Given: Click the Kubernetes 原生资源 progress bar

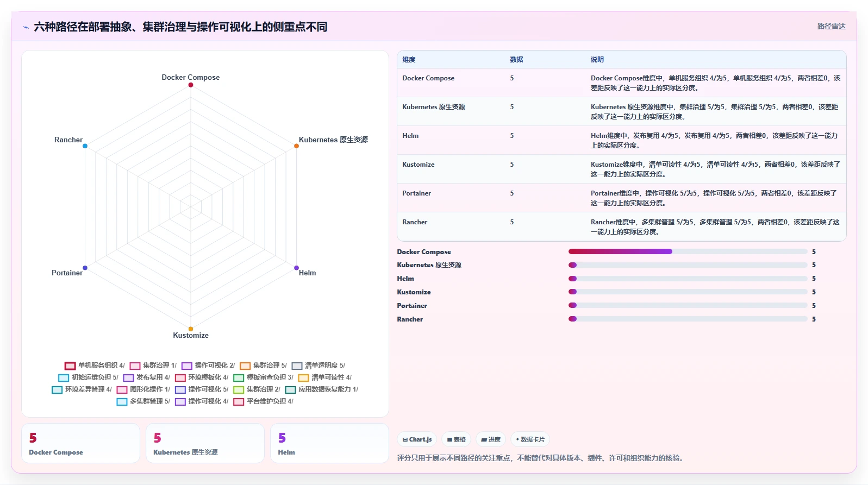Looking at the screenshot, I should point(688,265).
